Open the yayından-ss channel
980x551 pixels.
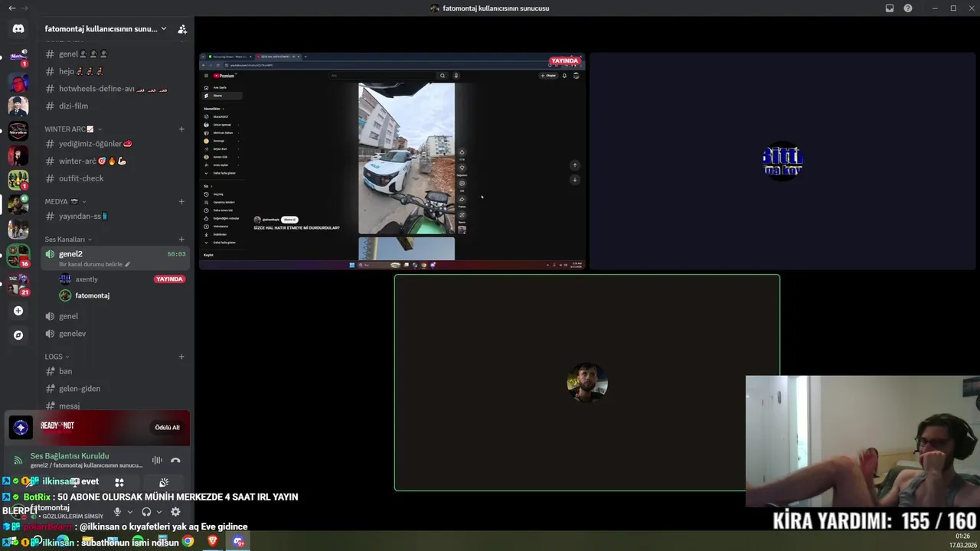pos(116,217)
